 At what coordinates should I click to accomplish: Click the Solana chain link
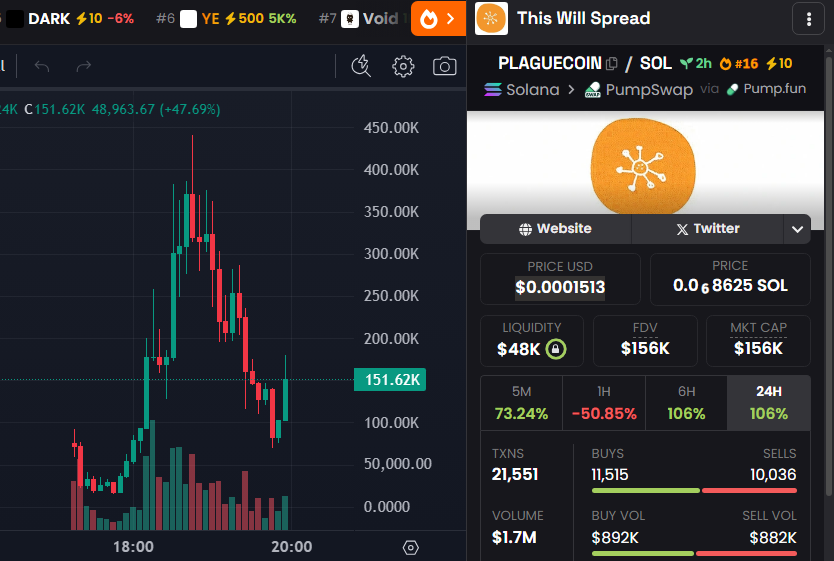point(532,90)
